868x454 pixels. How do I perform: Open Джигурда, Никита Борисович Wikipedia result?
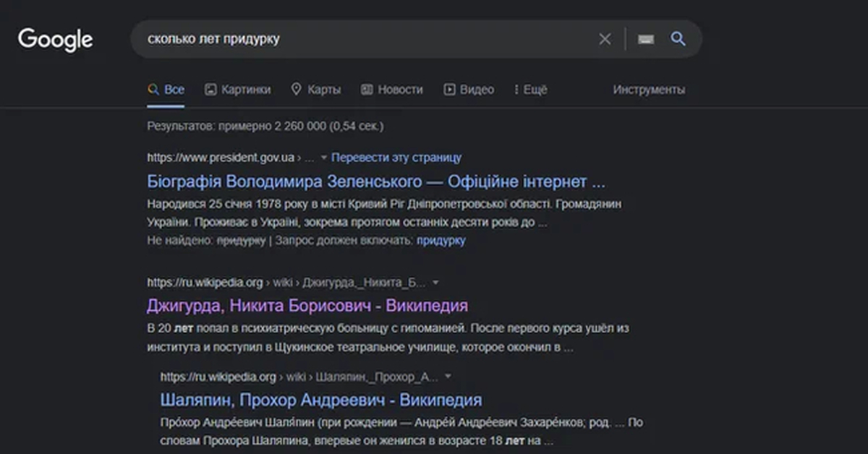(x=307, y=305)
